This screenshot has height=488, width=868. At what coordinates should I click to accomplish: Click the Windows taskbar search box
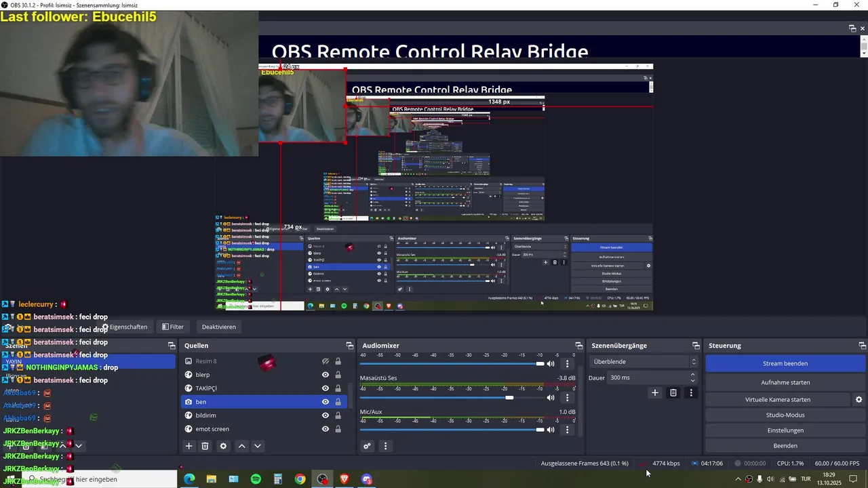click(100, 479)
